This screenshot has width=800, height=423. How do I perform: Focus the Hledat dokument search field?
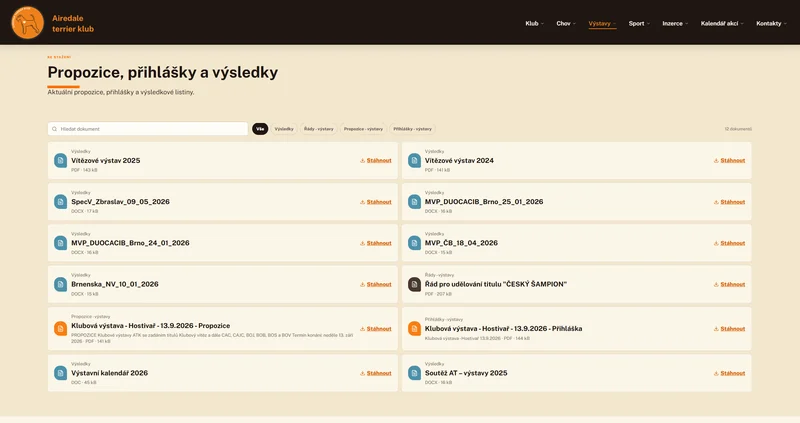[x=148, y=129]
